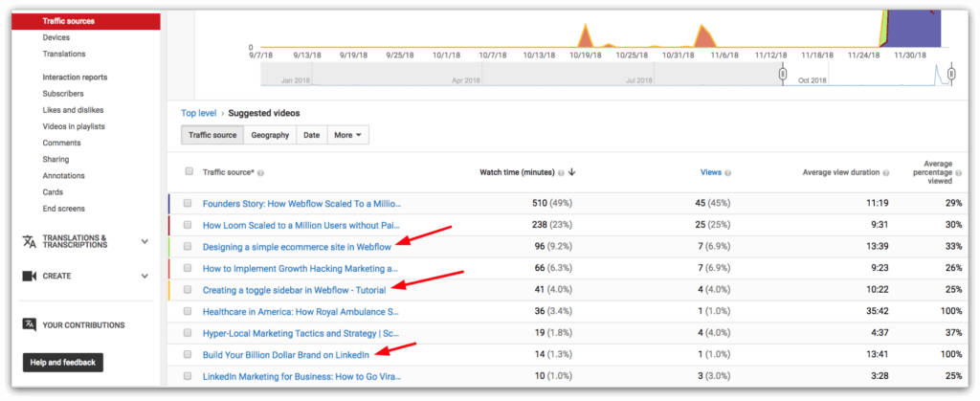The width and height of the screenshot is (980, 401).
Task: Open How to Implement Growth Hacking Marketing link
Action: (x=301, y=269)
